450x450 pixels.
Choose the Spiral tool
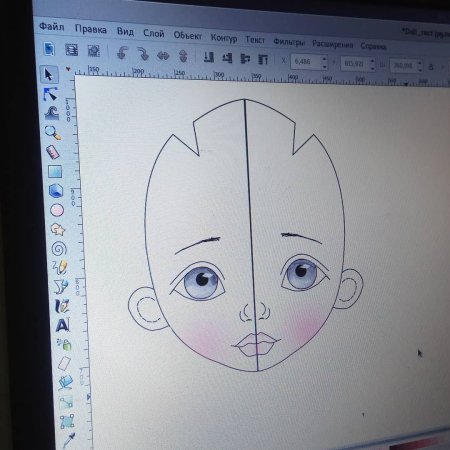click(x=59, y=249)
